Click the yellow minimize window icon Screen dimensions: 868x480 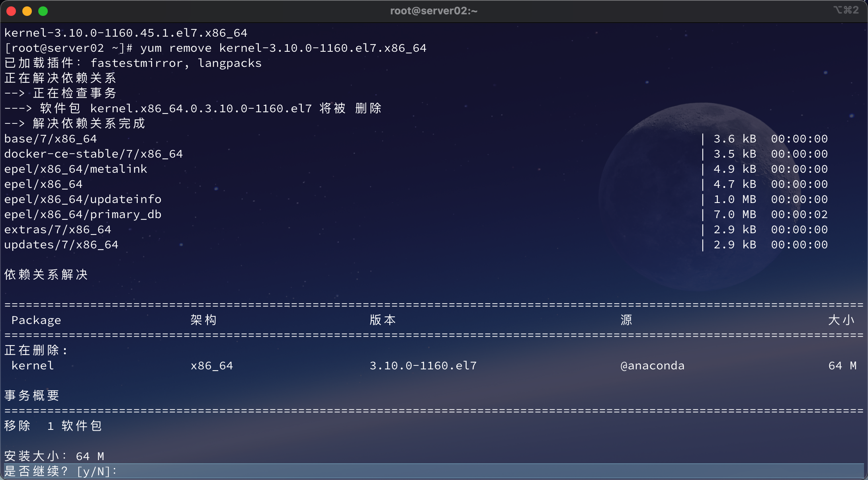coord(27,11)
